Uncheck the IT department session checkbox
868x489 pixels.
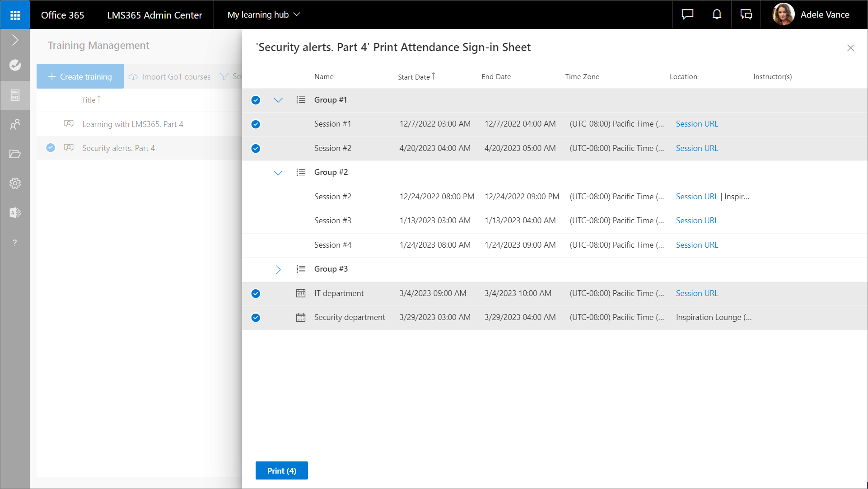pyautogui.click(x=256, y=293)
